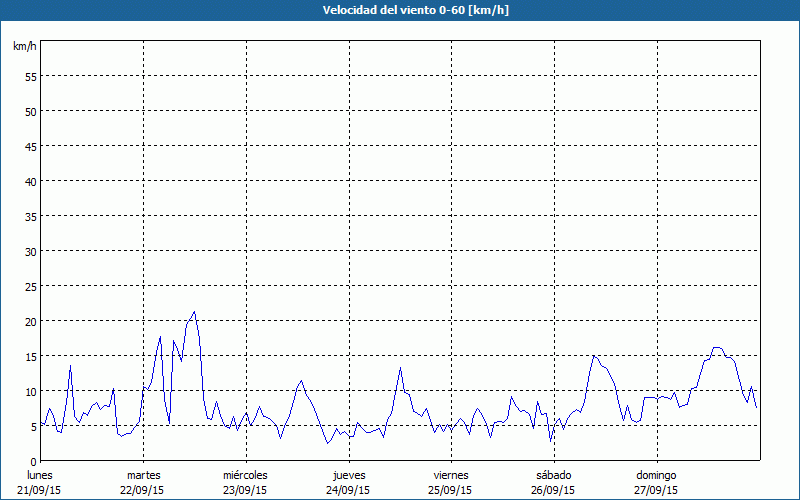Click the "domingo 27/09/15" axis label
Viewport: 800px width, 500px height.
[655, 482]
